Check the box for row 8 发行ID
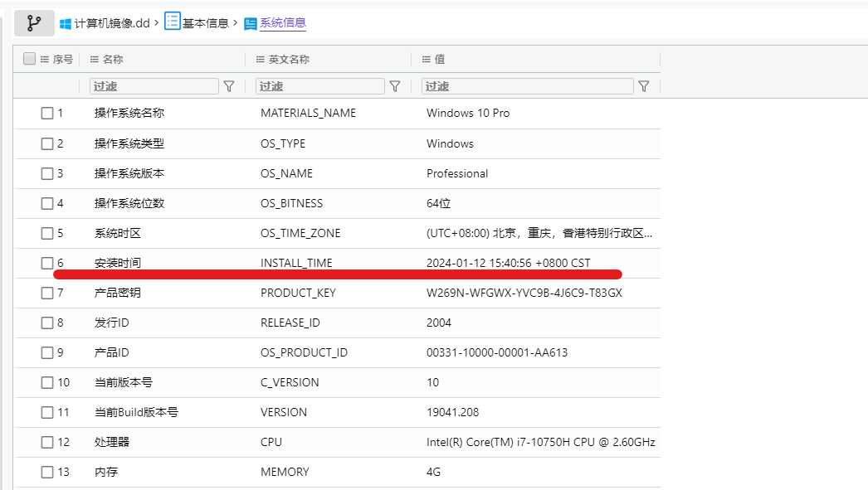Image resolution: width=868 pixels, height=490 pixels. pos(47,323)
